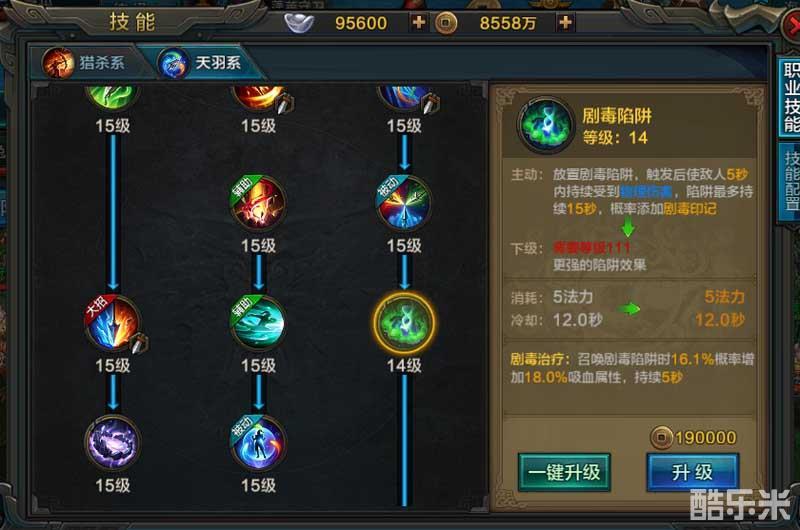This screenshot has width=800, height=530.
Task: Select the 大招 lightning-fire skill icon
Action: pyautogui.click(x=113, y=323)
